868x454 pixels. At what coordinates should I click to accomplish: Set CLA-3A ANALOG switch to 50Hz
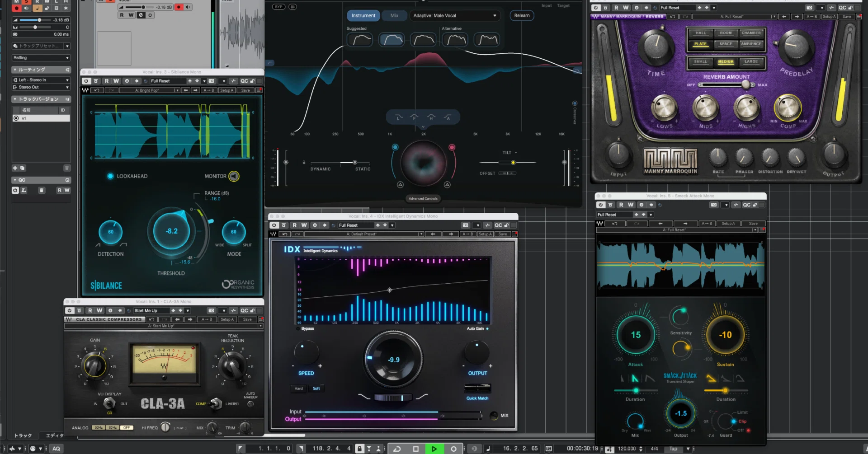[98, 428]
